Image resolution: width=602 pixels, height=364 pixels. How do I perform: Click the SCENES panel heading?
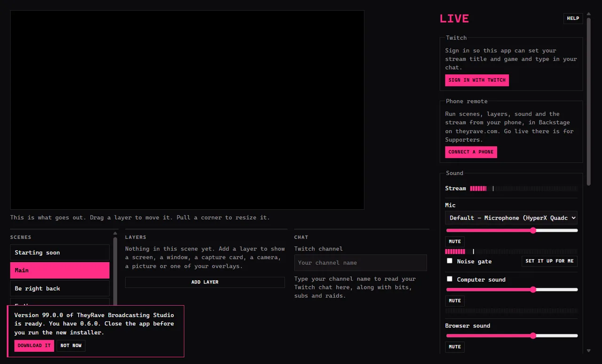(x=21, y=237)
